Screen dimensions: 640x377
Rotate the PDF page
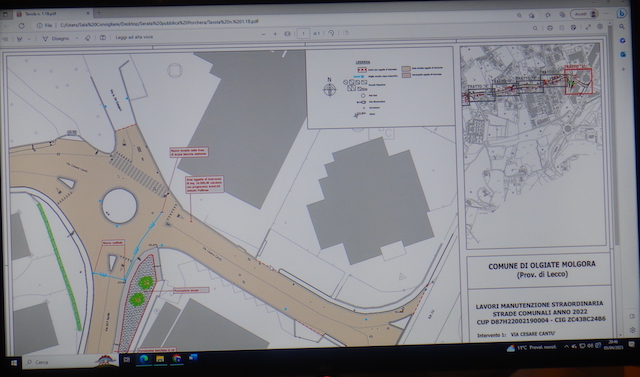click(331, 33)
